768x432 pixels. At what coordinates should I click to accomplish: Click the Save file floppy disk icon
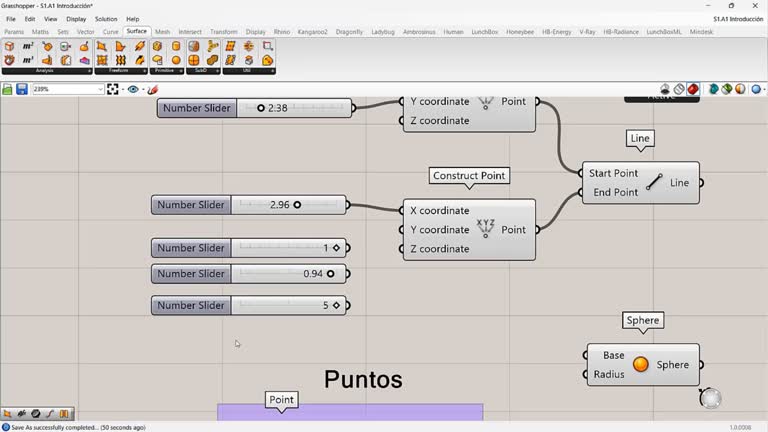tap(22, 89)
